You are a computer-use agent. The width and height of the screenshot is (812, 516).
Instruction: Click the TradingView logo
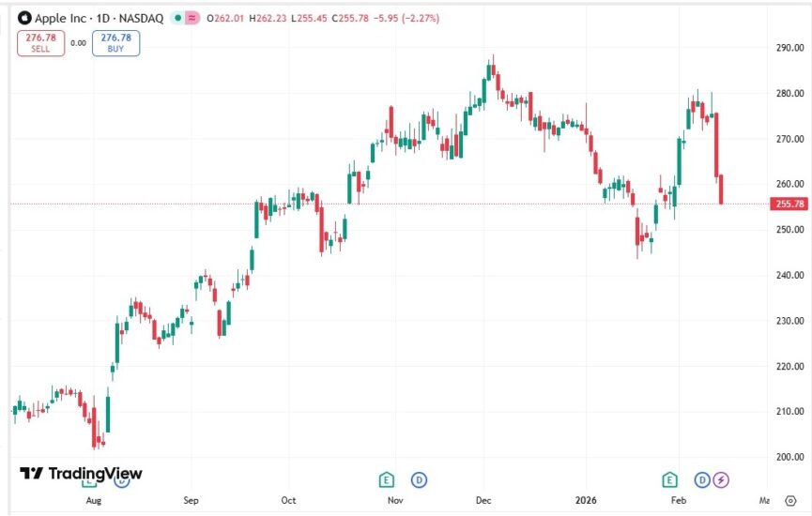(81, 474)
